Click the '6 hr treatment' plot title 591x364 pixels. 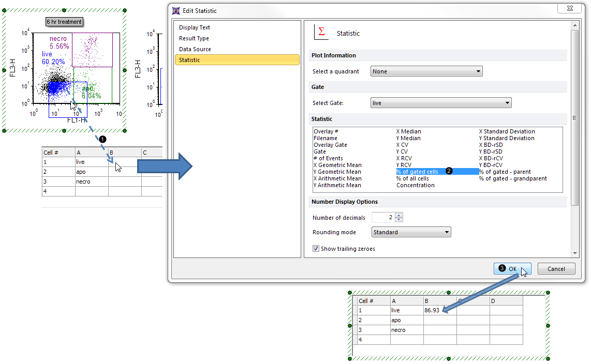64,22
